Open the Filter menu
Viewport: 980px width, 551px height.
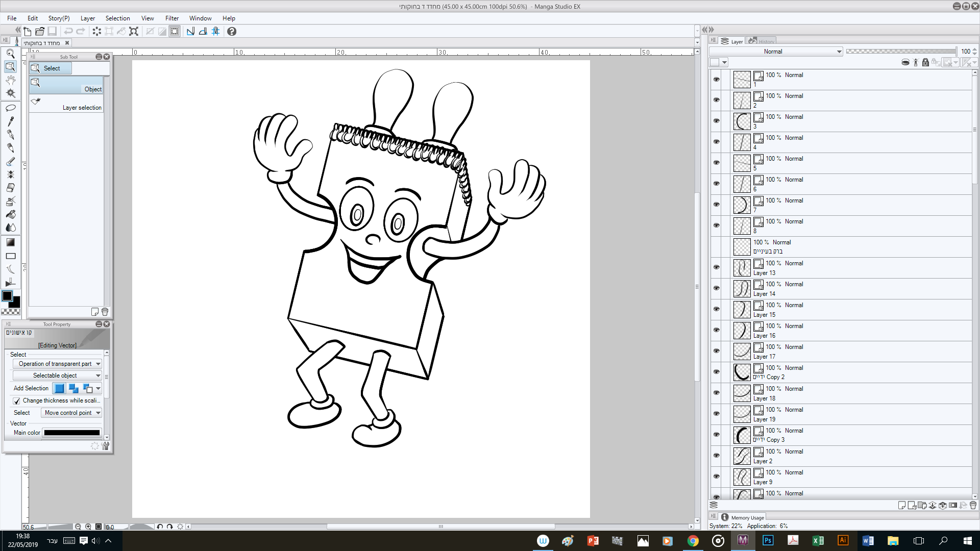point(171,18)
